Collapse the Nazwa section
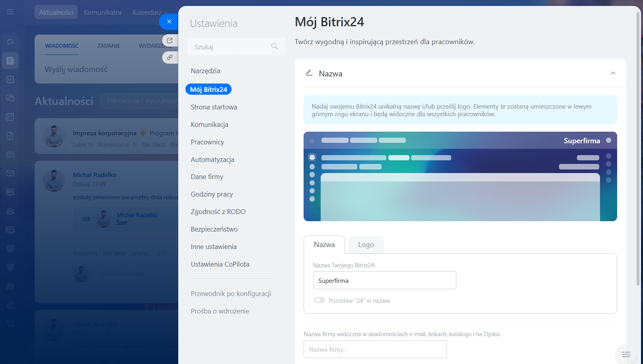 coord(613,73)
